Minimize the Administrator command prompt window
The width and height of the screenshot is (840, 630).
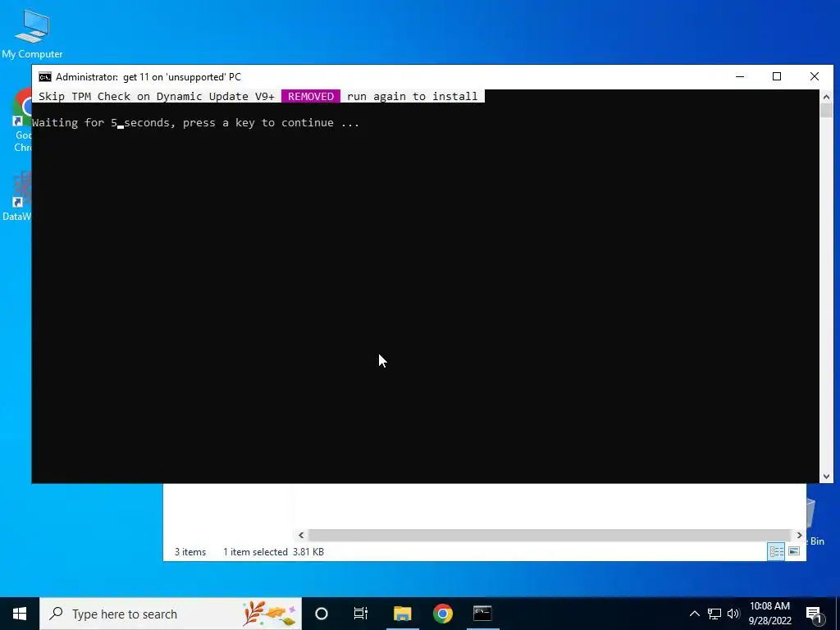coord(740,76)
